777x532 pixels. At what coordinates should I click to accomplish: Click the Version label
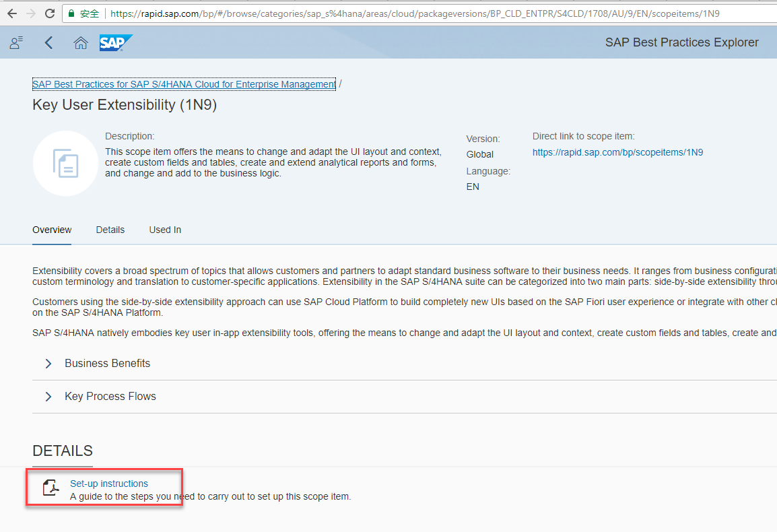coord(483,139)
